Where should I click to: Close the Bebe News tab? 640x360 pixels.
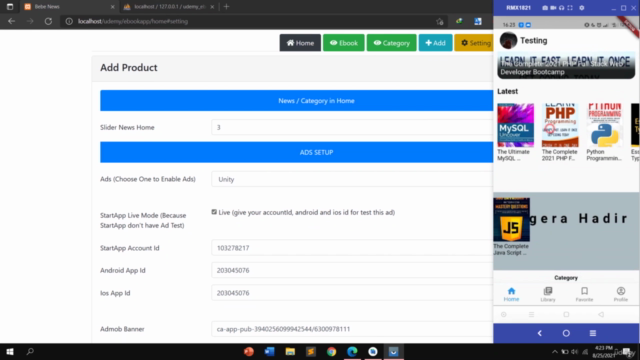coord(113,7)
